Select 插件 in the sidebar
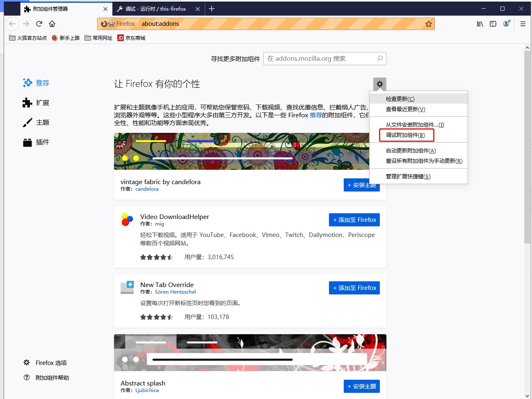532x399 pixels. (x=36, y=142)
